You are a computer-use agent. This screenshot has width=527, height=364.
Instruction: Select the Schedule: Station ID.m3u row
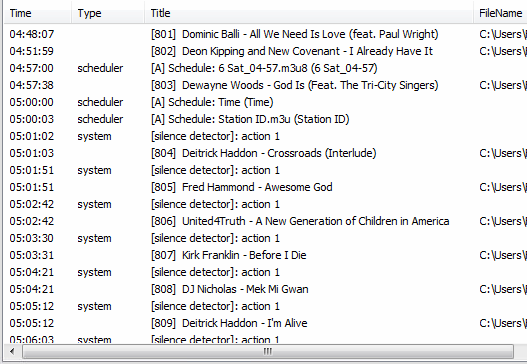266,119
